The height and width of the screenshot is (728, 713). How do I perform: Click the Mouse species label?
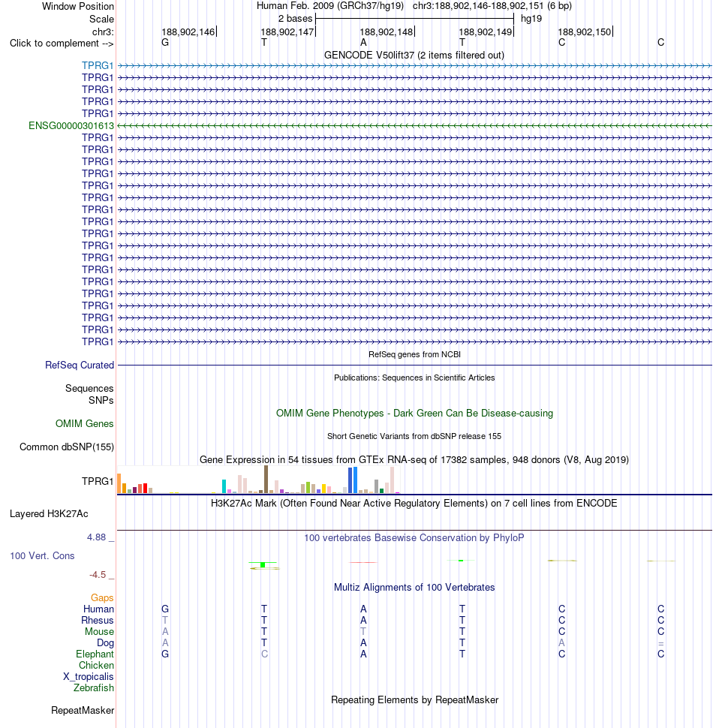pyautogui.click(x=99, y=631)
